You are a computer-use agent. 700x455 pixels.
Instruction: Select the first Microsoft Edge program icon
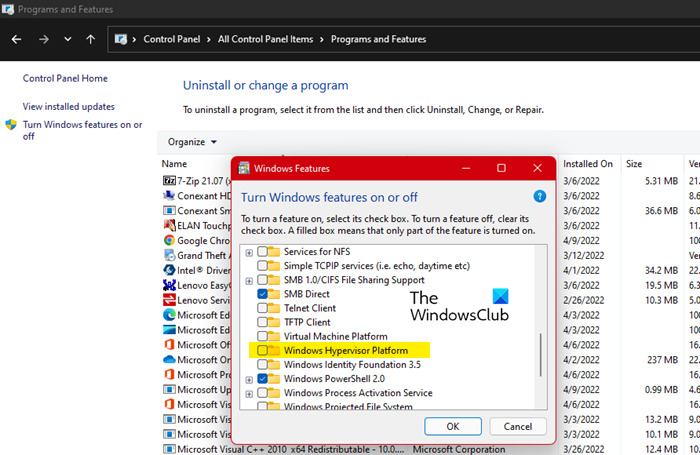tap(169, 315)
